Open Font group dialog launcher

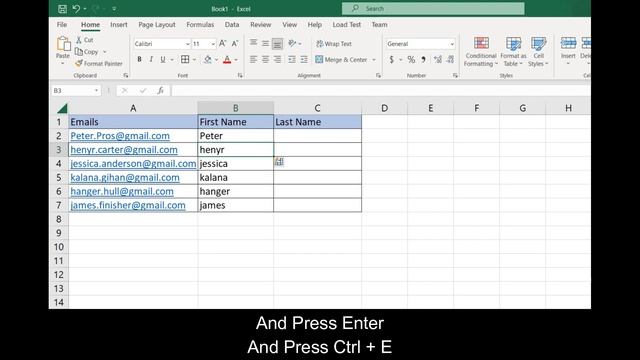pyautogui.click(x=240, y=76)
